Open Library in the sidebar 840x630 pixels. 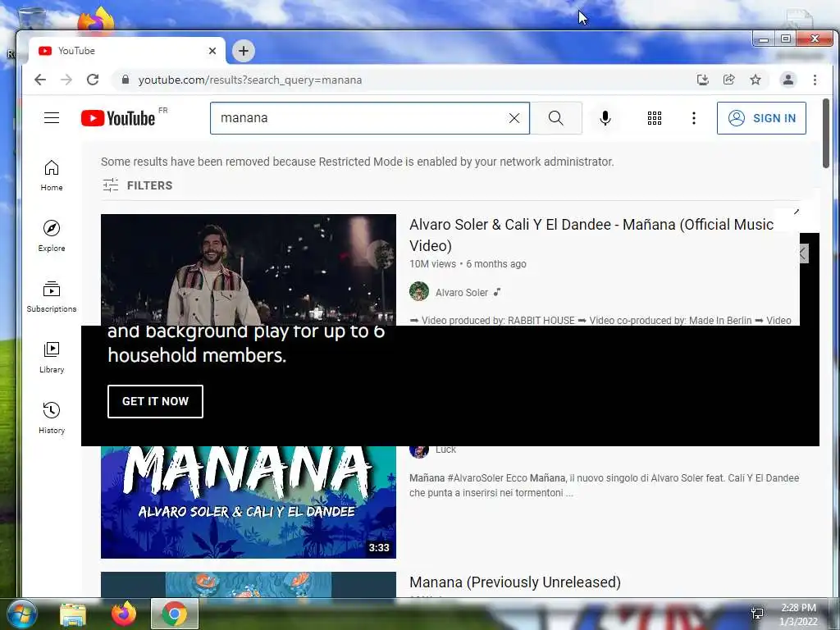(52, 358)
